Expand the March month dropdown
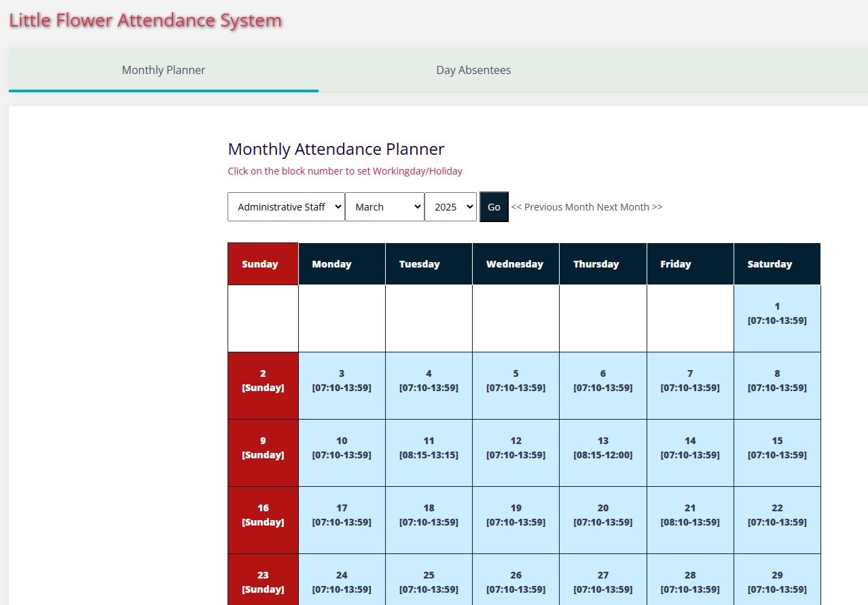868x605 pixels. (384, 206)
